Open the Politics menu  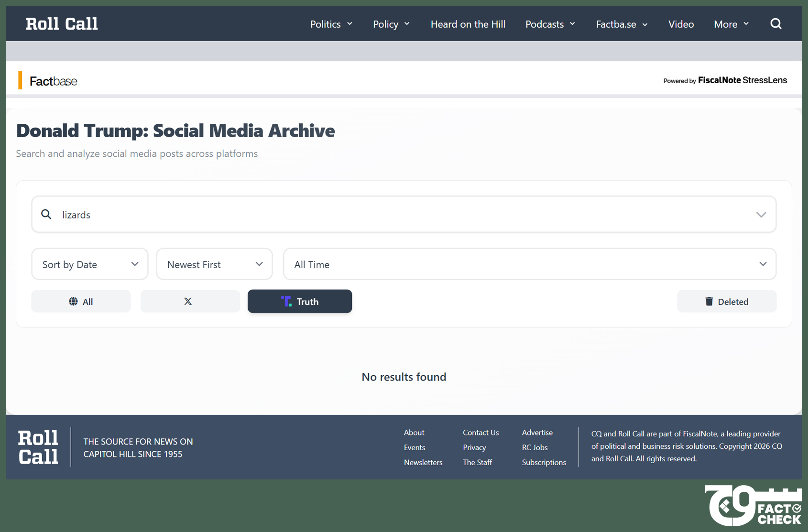(x=331, y=24)
